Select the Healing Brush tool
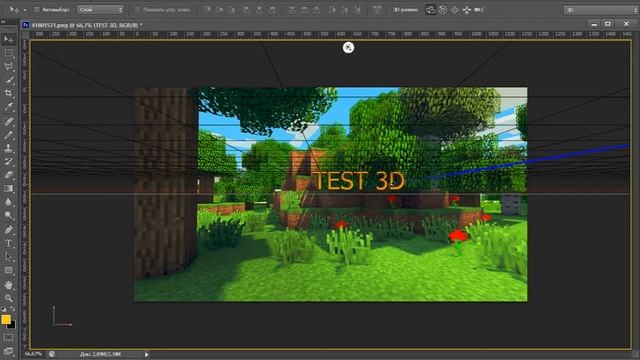Viewport: 640px width, 360px height. click(8, 121)
